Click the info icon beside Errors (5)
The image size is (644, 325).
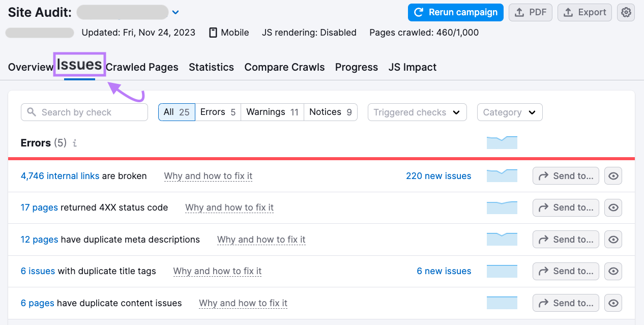coord(74,143)
